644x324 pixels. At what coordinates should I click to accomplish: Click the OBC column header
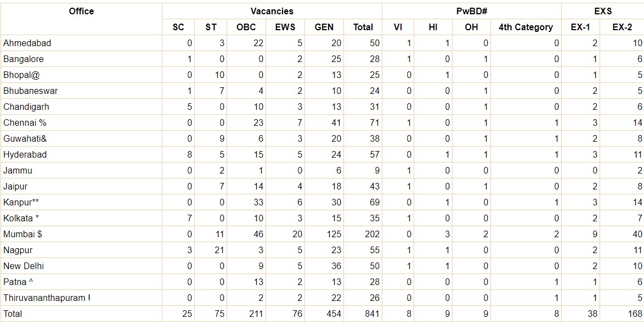pyautogui.click(x=246, y=27)
